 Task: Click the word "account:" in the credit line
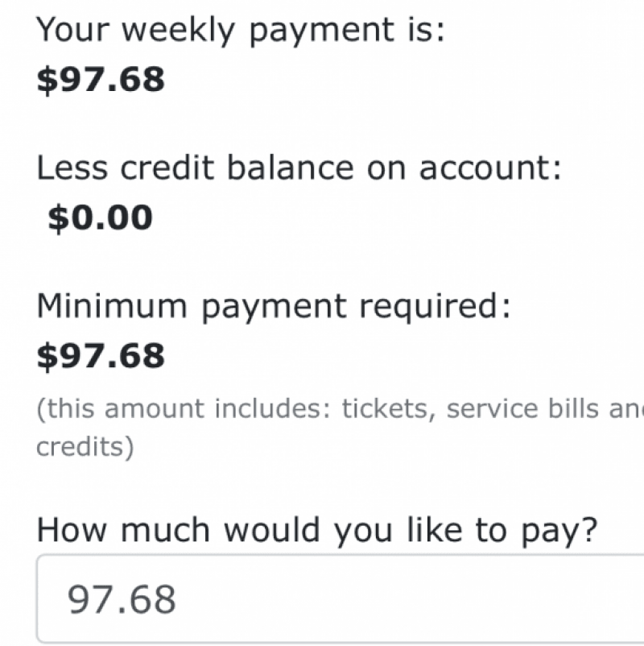pos(490,168)
